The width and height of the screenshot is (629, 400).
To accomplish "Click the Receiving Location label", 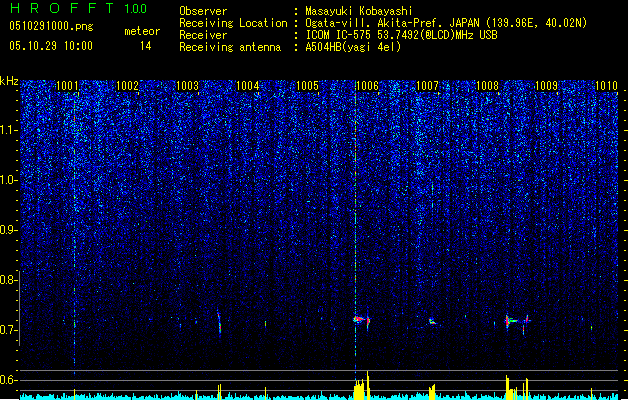I will click(x=233, y=23).
